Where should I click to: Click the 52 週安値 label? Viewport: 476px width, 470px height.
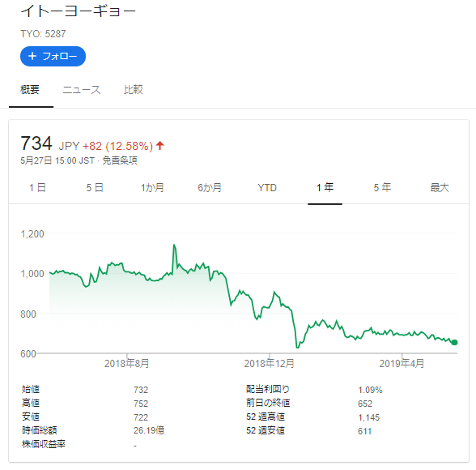pos(266,430)
